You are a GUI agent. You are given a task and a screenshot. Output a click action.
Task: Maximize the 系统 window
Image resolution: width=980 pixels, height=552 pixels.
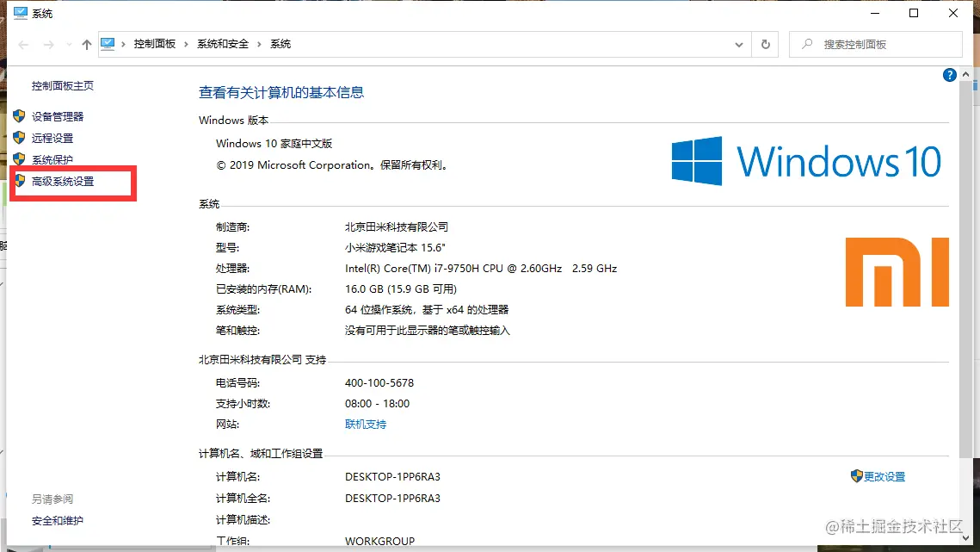tap(914, 13)
